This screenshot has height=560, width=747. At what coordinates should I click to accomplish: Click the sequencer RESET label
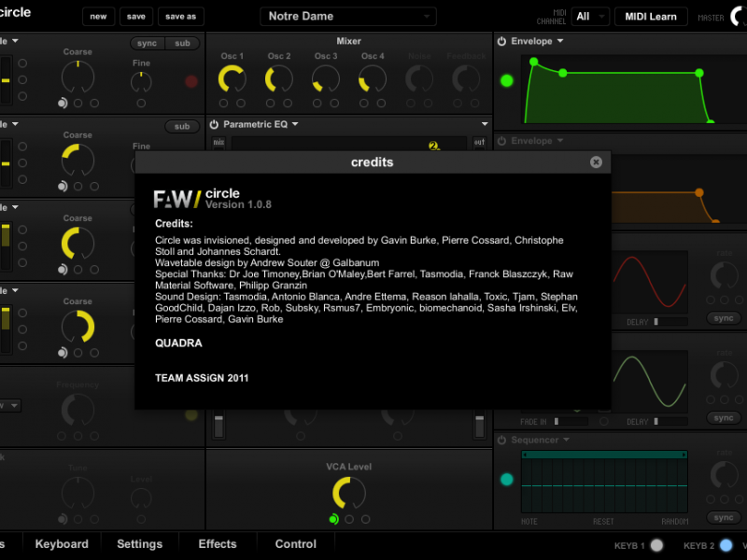603,522
